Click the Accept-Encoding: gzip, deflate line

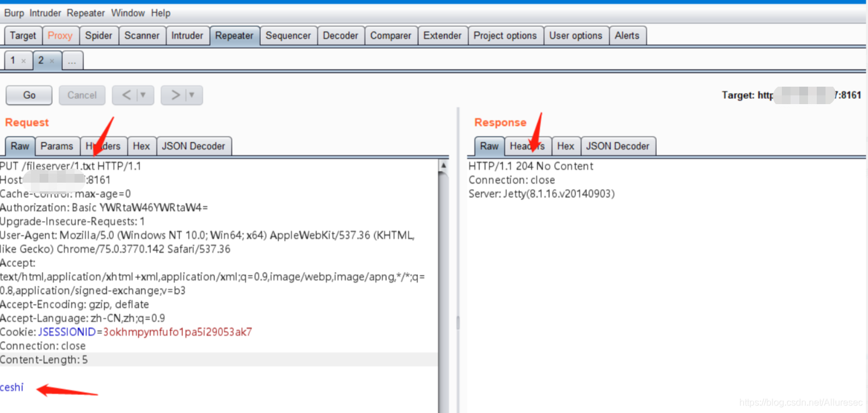coord(75,304)
